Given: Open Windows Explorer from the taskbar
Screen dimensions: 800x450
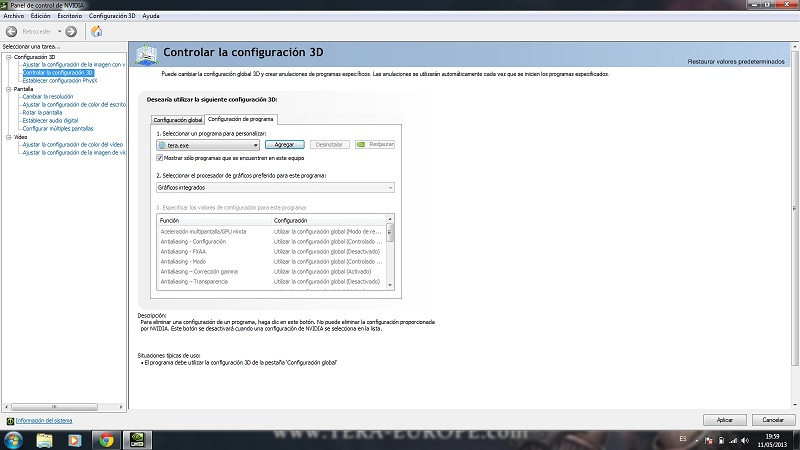Looking at the screenshot, I should pos(44,440).
